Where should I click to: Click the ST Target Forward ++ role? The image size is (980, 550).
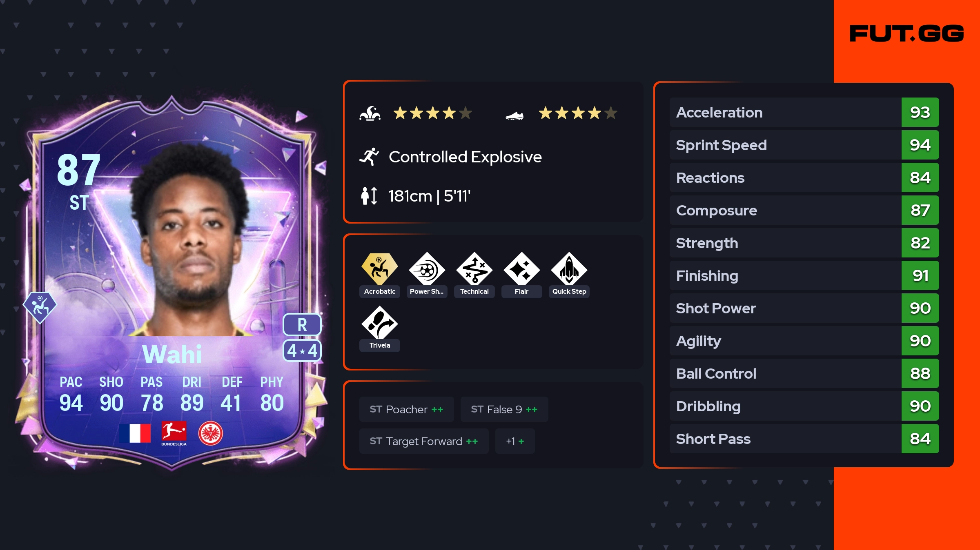click(424, 441)
